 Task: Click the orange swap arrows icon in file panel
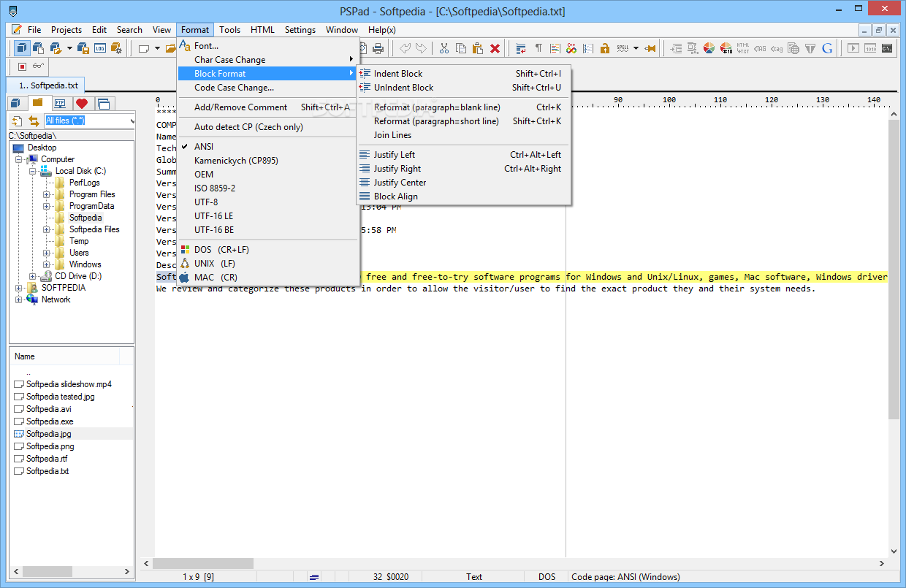34,121
